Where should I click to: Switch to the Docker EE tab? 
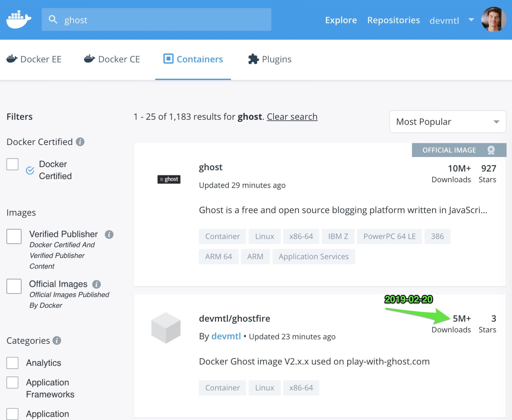(34, 59)
